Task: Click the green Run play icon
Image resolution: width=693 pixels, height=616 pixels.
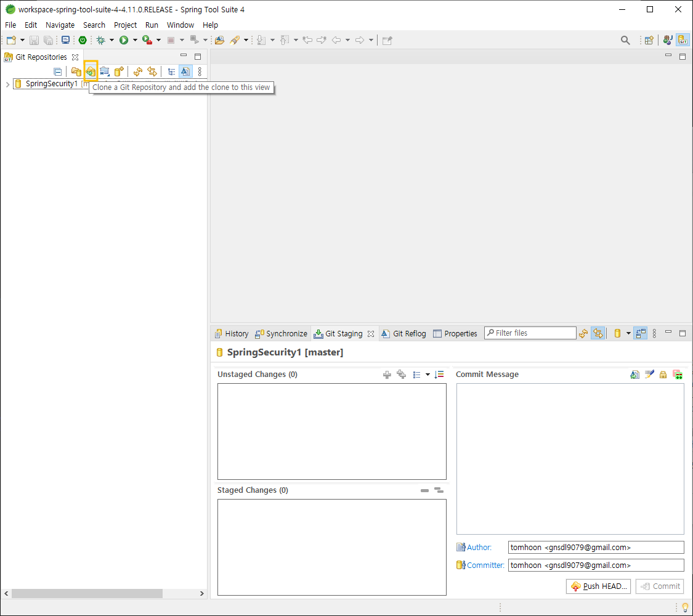Action: (x=124, y=40)
